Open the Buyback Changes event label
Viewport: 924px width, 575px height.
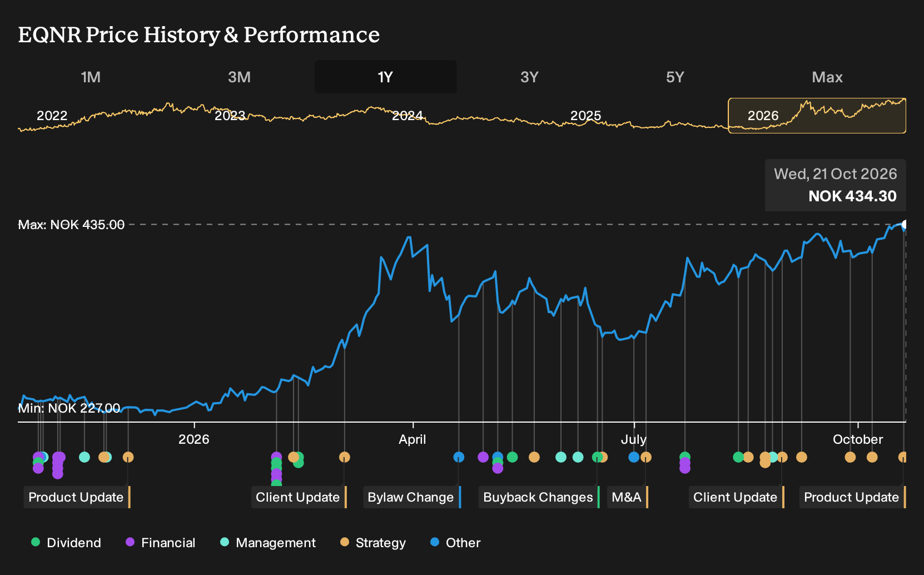click(x=539, y=497)
